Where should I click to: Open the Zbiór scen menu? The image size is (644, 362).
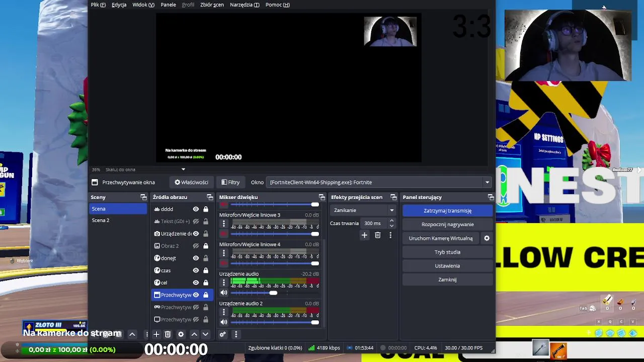[212, 5]
